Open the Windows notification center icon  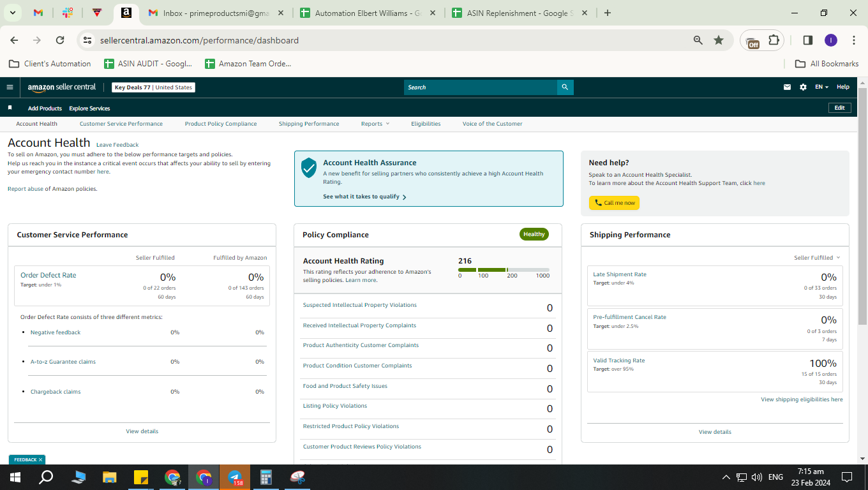pyautogui.click(x=847, y=477)
